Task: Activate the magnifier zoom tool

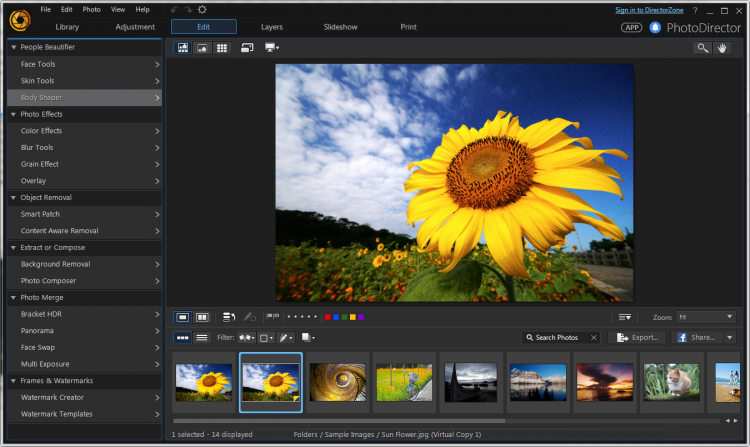Action: pos(702,48)
